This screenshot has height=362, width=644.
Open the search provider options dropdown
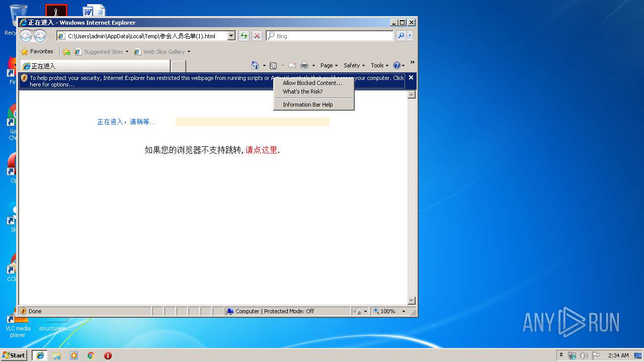[410, 36]
